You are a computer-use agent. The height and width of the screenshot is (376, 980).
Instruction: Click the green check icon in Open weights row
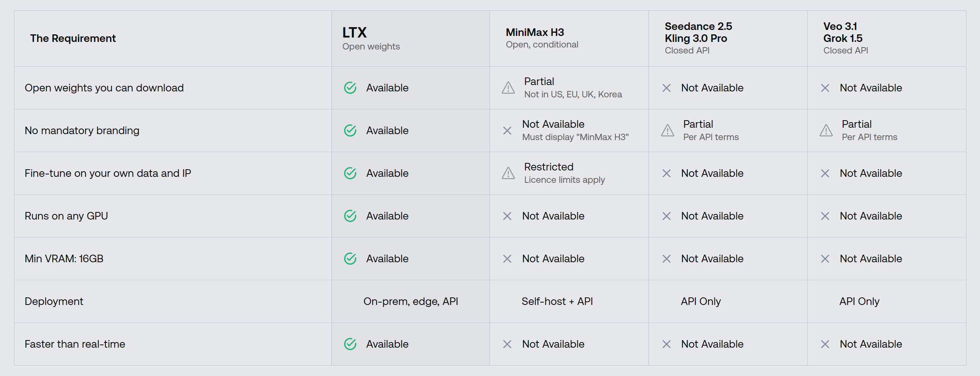[350, 88]
